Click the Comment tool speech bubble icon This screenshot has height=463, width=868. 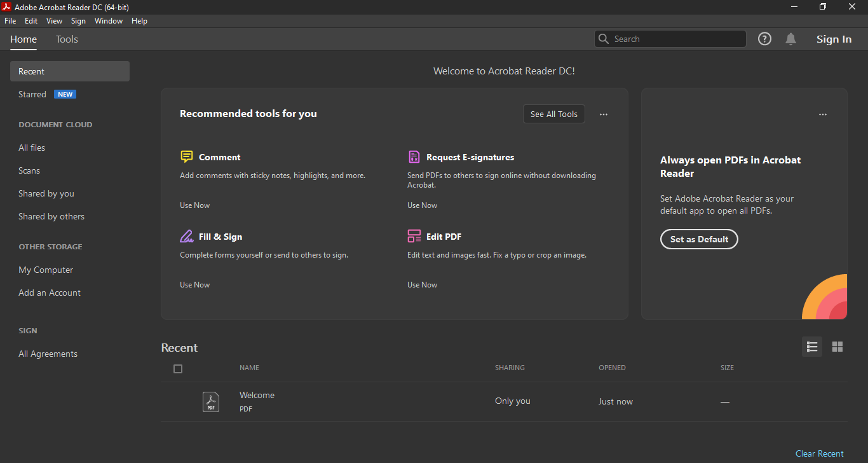(x=186, y=156)
